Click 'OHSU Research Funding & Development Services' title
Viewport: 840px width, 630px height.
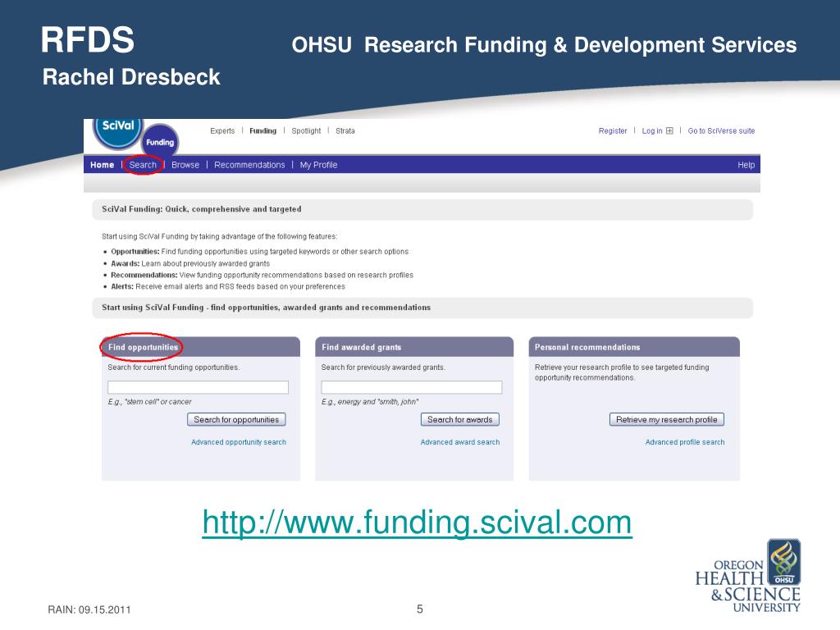pyautogui.click(x=544, y=45)
